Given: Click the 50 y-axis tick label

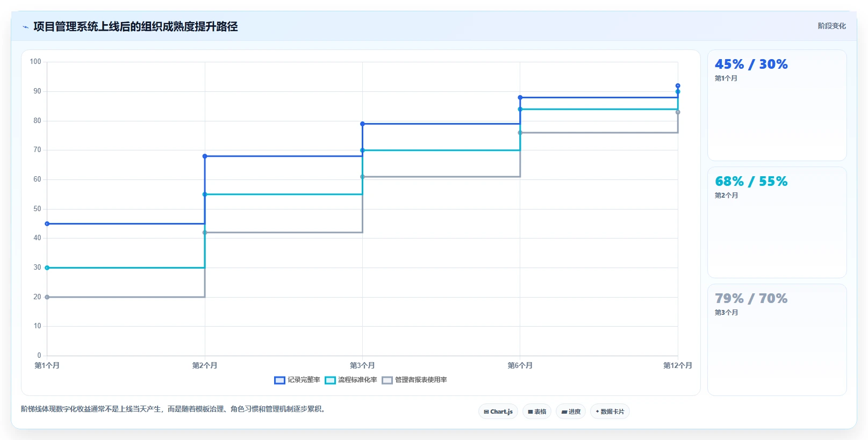Looking at the screenshot, I should pyautogui.click(x=37, y=209).
